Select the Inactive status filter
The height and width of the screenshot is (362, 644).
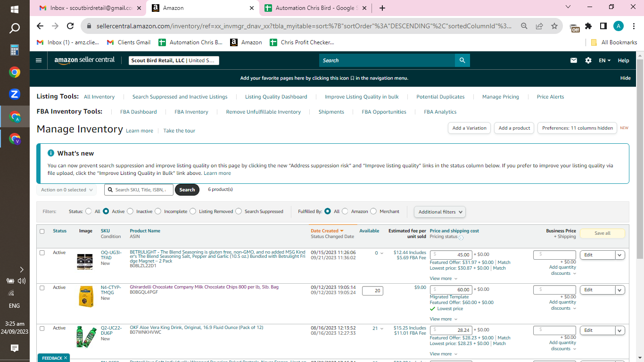(x=130, y=211)
